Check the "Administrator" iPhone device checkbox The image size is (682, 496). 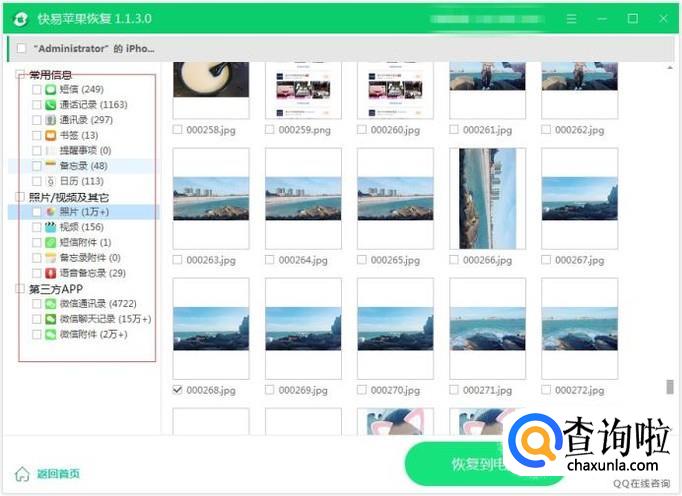[22, 48]
